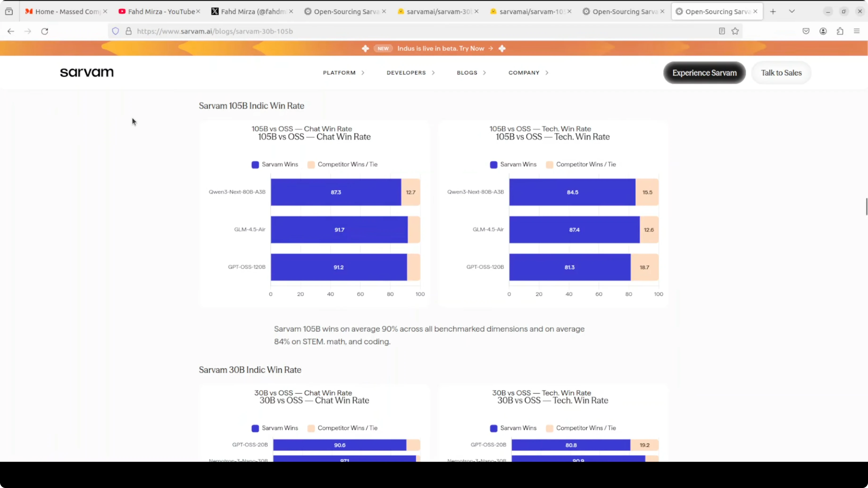
Task: Click the 87.3 Qwen3-Next bar in Chat chart
Action: point(336,192)
